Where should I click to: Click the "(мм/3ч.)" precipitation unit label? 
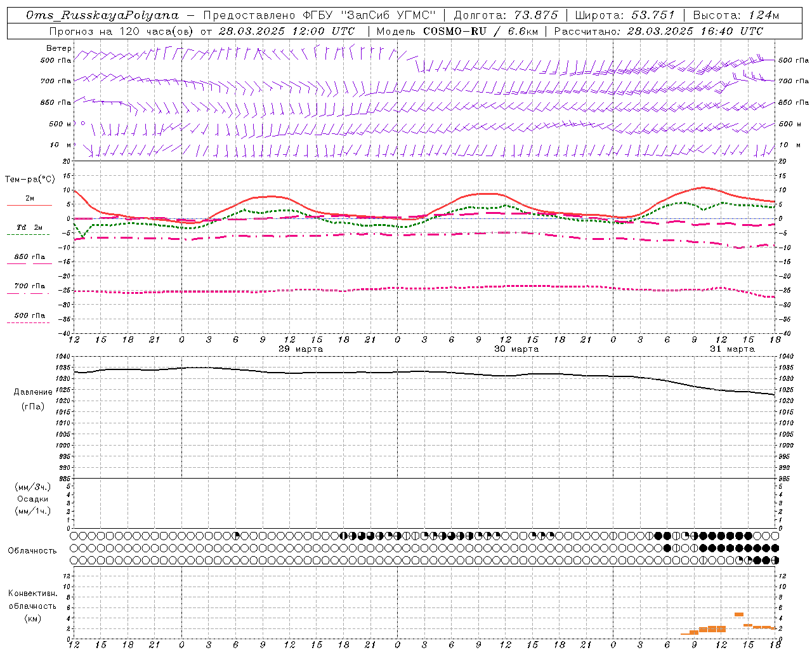tap(33, 487)
